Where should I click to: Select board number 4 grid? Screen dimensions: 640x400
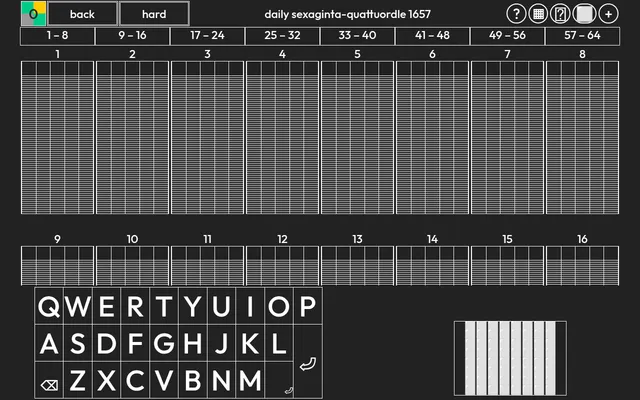(282, 138)
